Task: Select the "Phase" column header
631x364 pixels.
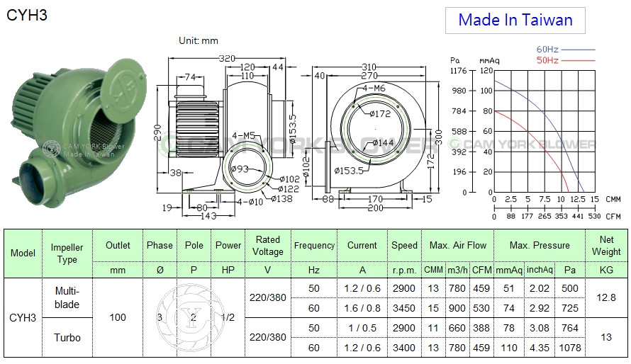Action: (160, 246)
